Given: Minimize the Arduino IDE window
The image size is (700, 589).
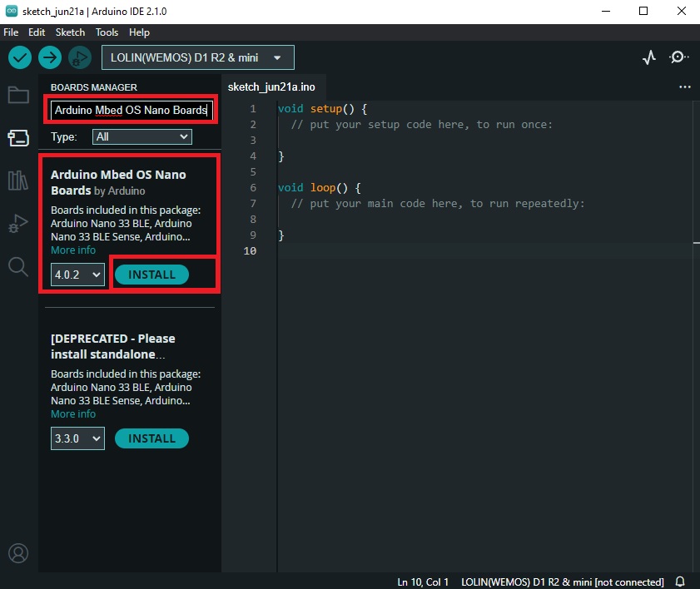Looking at the screenshot, I should [x=606, y=11].
